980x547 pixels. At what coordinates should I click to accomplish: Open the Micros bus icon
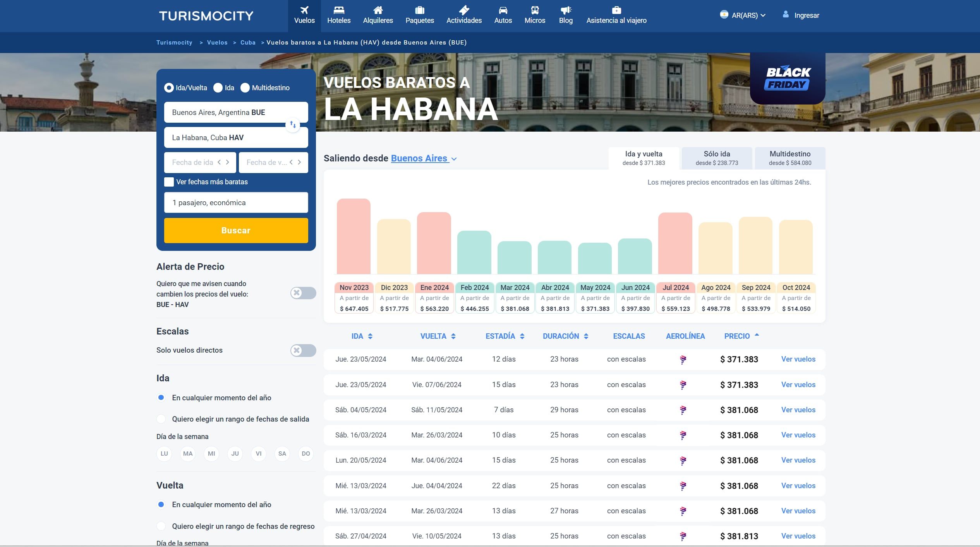pos(535,10)
